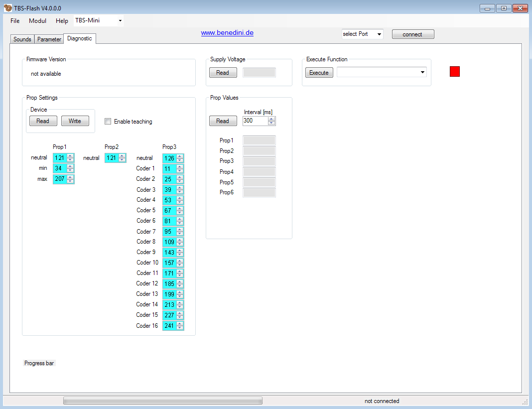Open the Execute Function dropdown list
The height and width of the screenshot is (409, 532).
tap(422, 72)
